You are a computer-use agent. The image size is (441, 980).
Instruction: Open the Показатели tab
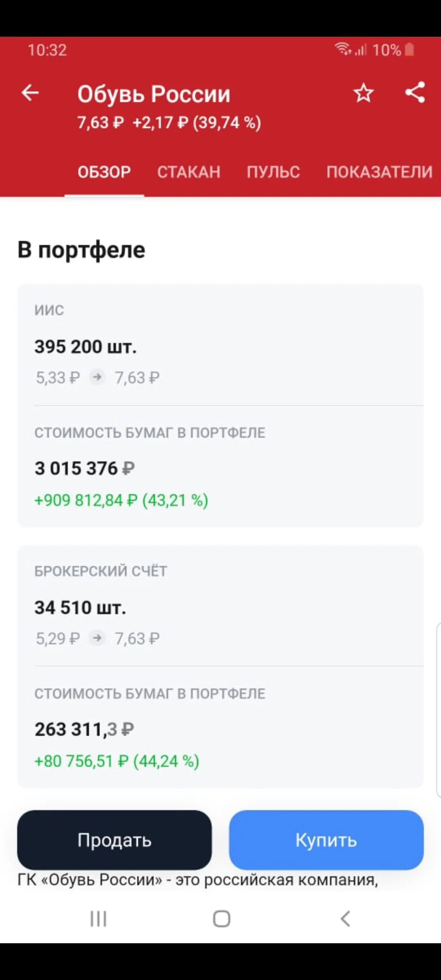pos(379,172)
